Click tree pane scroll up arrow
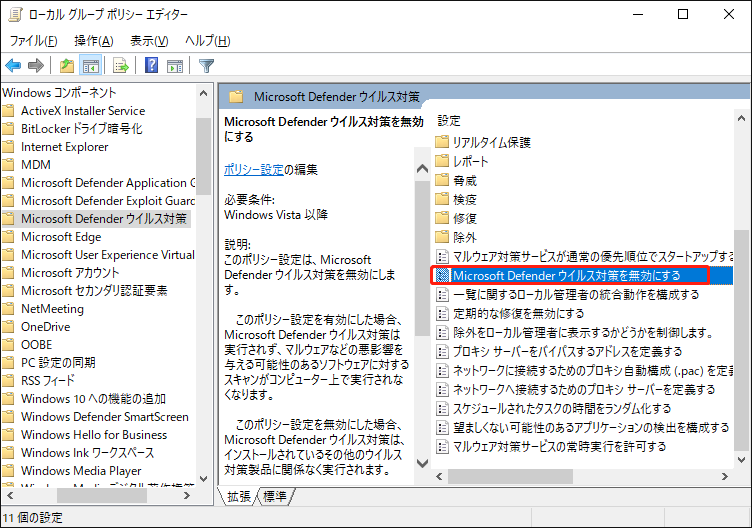The width and height of the screenshot is (752, 528). tap(203, 93)
